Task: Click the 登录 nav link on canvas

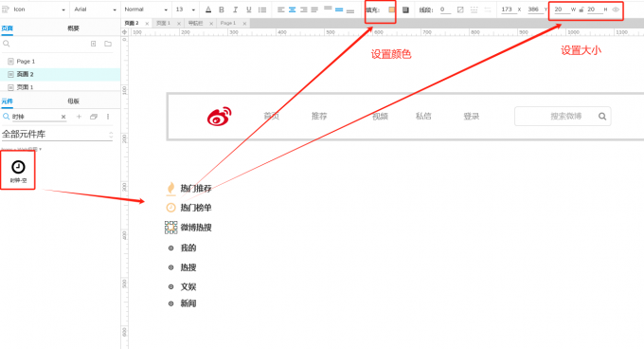Action: (472, 117)
